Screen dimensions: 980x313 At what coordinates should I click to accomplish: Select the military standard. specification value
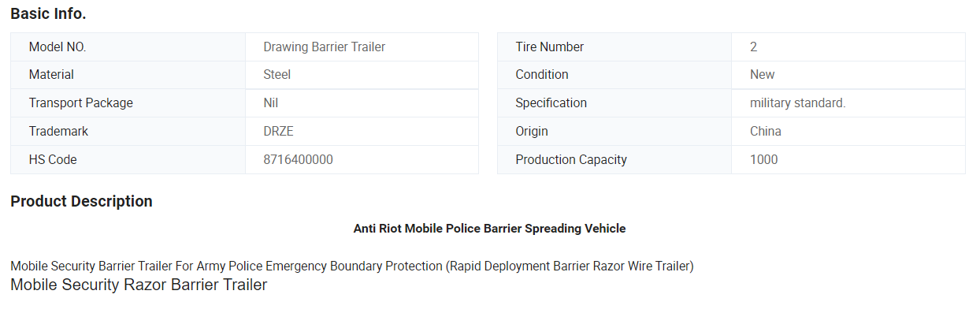[x=798, y=103]
